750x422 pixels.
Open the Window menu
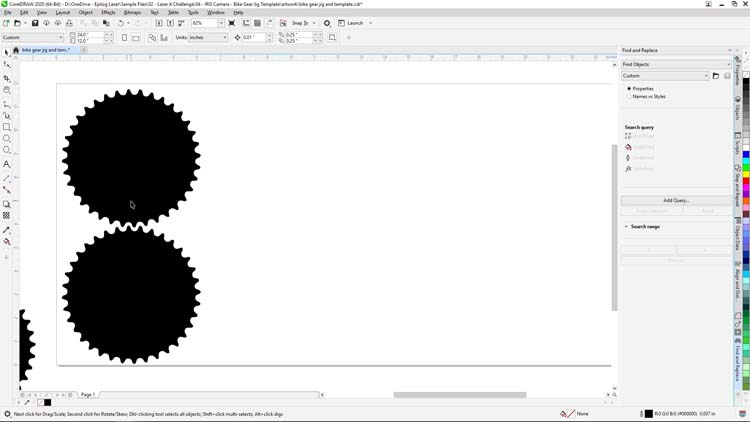coord(216,12)
